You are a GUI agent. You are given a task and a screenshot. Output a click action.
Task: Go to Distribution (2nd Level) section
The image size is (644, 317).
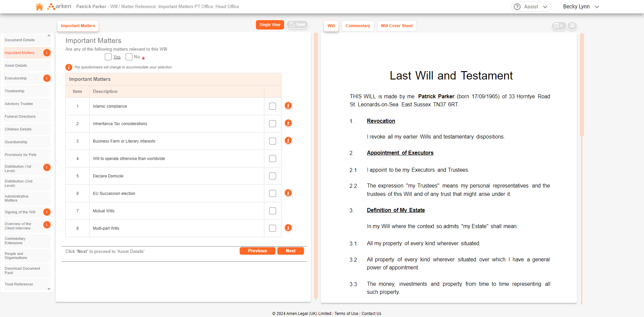pyautogui.click(x=27, y=183)
